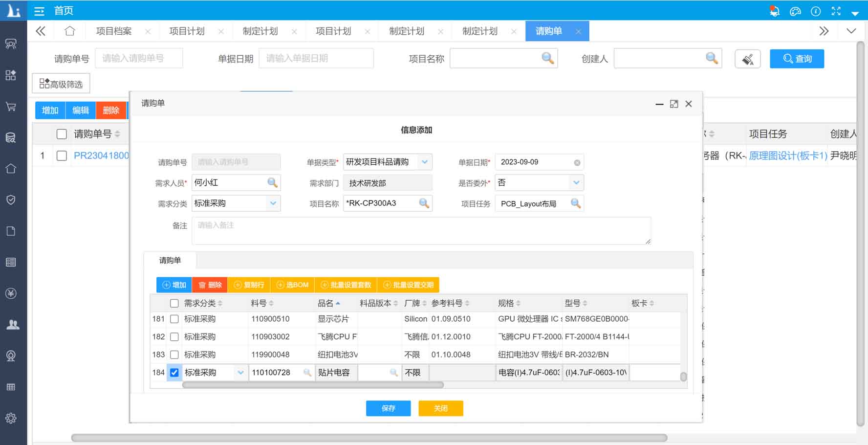Click the search icon in 项目名称 filter
This screenshot has height=445, width=868.
tap(548, 58)
